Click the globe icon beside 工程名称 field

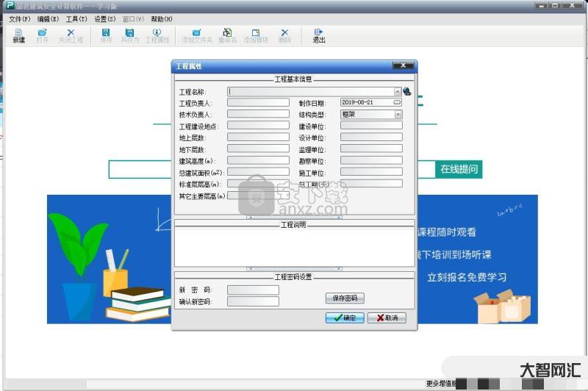click(x=407, y=92)
